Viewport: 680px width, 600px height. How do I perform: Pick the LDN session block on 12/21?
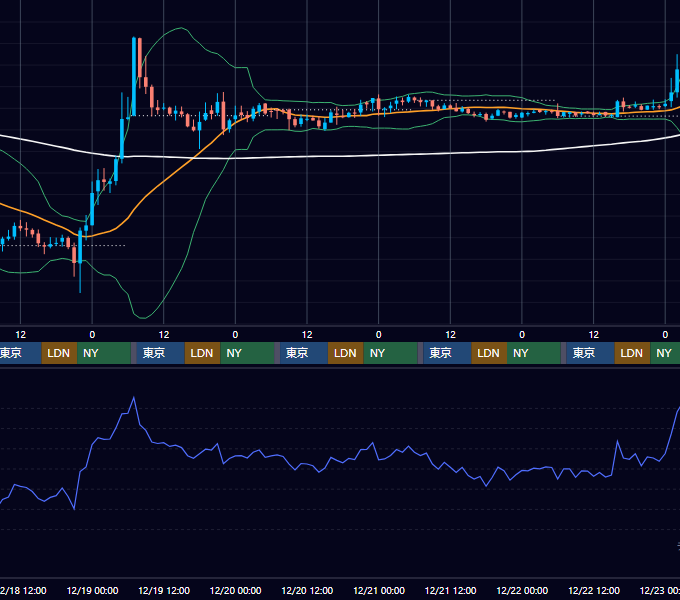pyautogui.click(x=489, y=353)
